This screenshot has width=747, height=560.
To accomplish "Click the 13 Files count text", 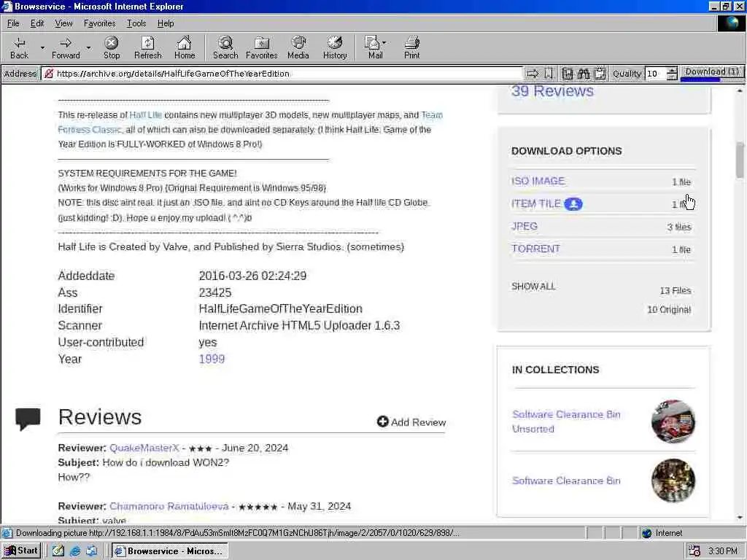I will tap(675, 290).
